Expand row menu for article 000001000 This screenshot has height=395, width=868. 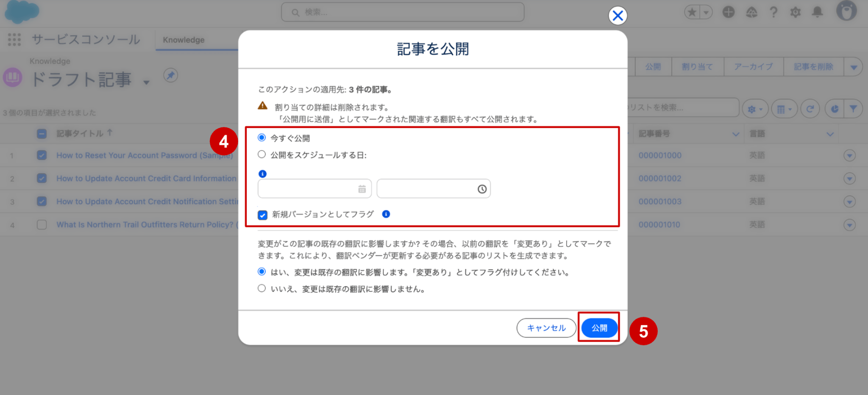pos(849,155)
